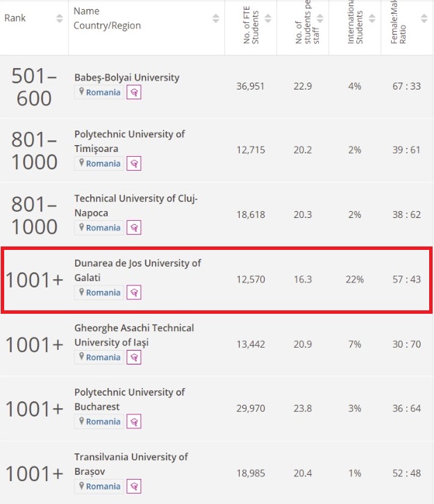Click graduation cap icon for Transilvania University of Brașov
This screenshot has width=434, height=504.
(x=134, y=487)
